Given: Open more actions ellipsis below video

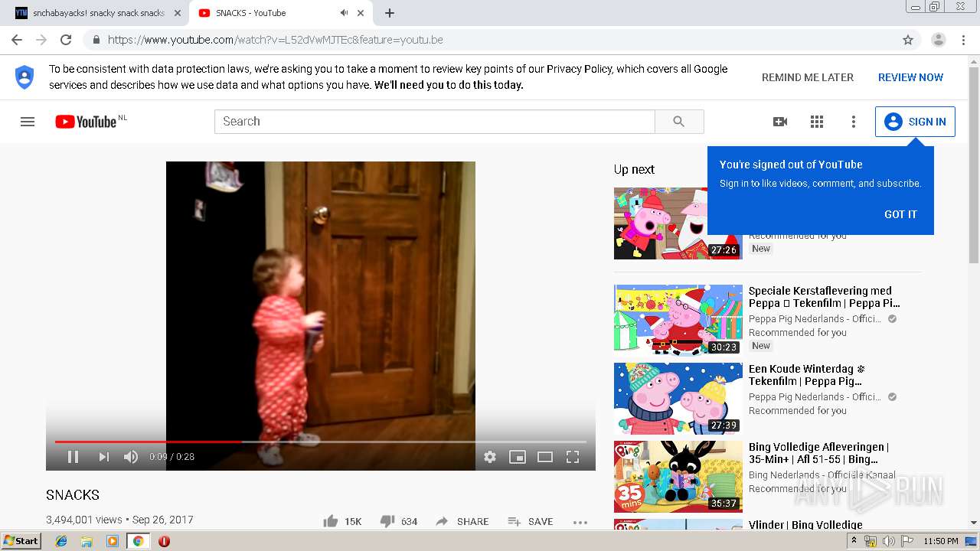Looking at the screenshot, I should coord(580,522).
